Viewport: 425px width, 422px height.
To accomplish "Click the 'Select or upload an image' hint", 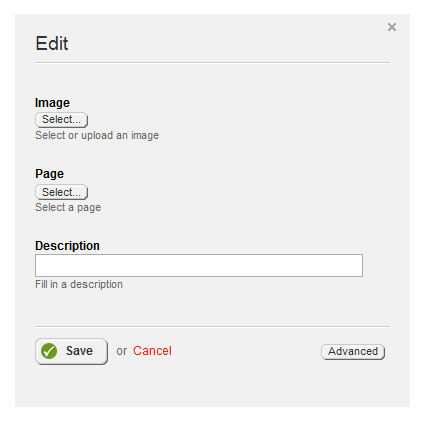I will click(97, 135).
